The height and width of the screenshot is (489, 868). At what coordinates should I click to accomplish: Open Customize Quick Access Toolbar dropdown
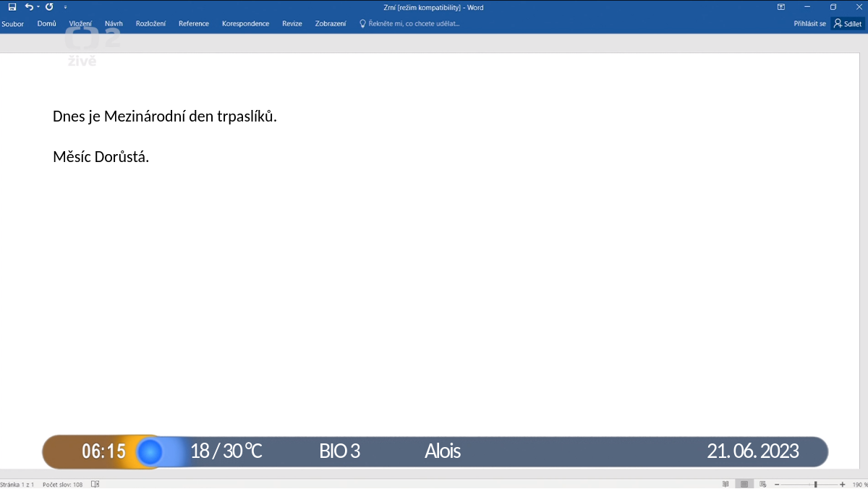click(x=65, y=7)
